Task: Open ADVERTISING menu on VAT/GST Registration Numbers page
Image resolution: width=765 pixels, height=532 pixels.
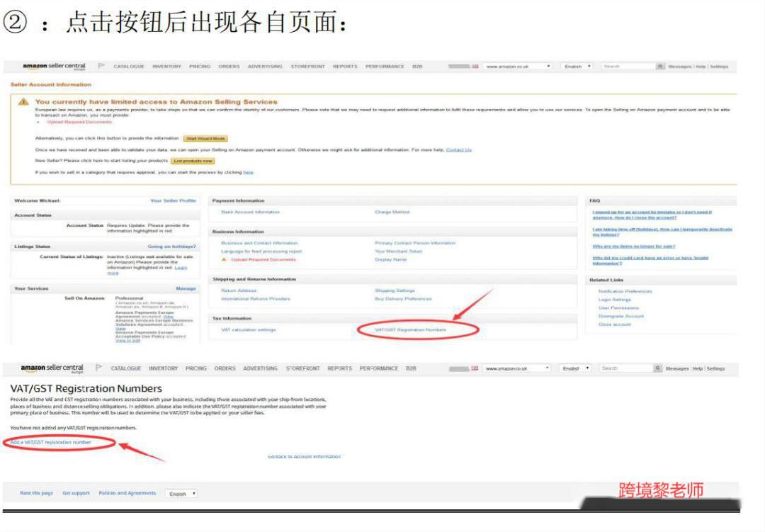Action: point(260,368)
